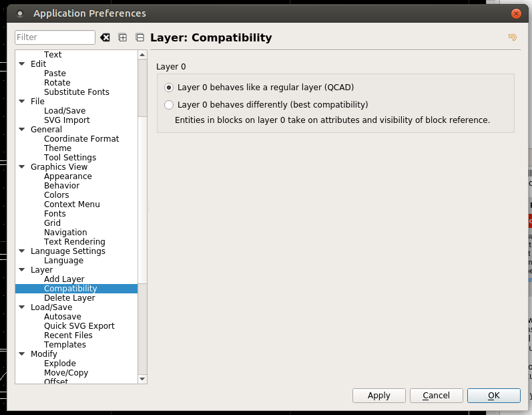Clear the filter text field

click(x=105, y=37)
